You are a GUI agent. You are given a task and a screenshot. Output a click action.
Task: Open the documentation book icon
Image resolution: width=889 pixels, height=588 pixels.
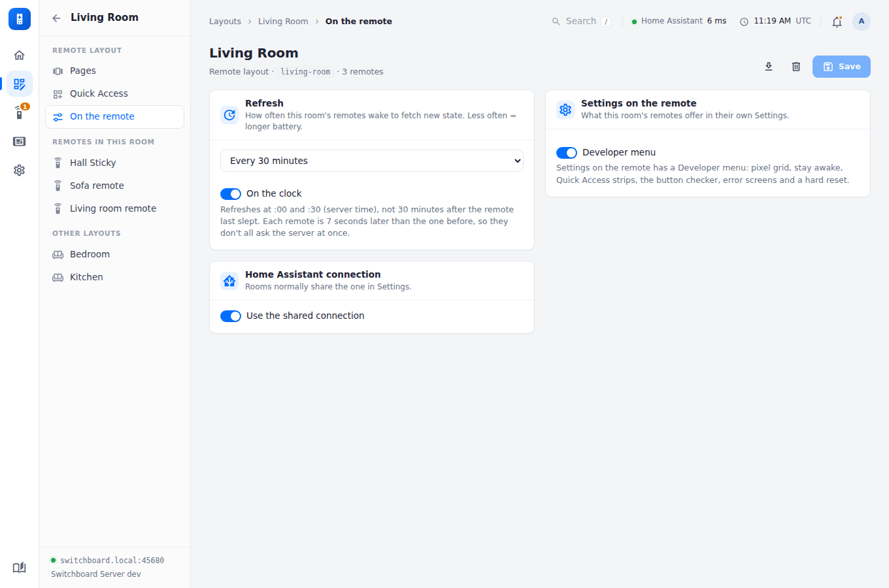coord(20,567)
